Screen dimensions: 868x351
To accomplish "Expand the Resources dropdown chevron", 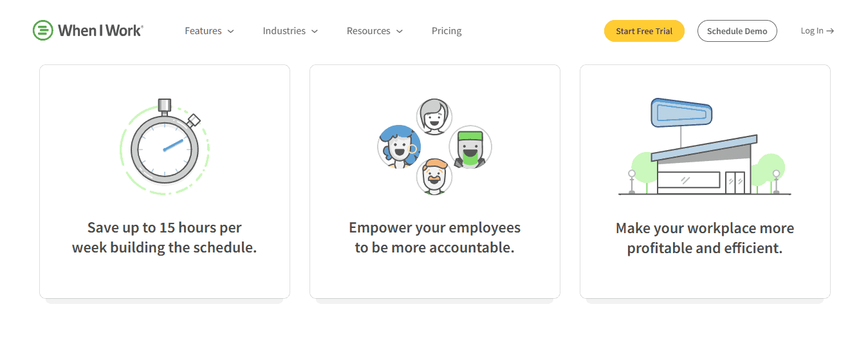I will (400, 32).
